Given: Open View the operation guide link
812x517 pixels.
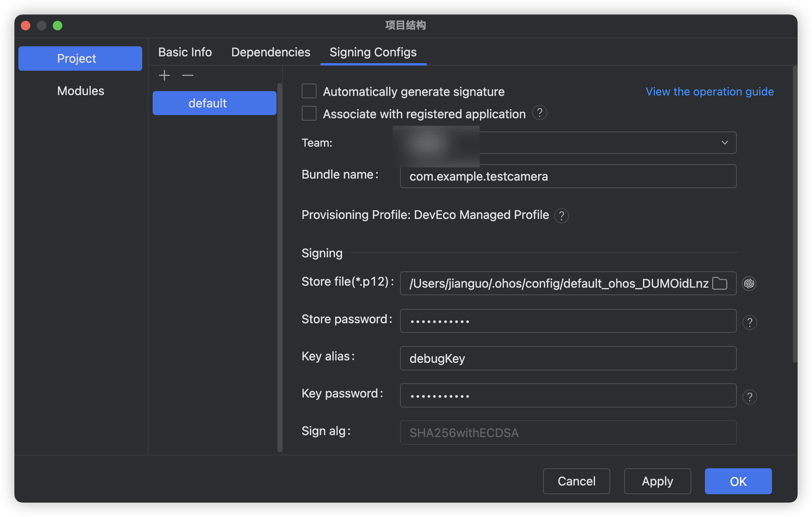Looking at the screenshot, I should (709, 91).
